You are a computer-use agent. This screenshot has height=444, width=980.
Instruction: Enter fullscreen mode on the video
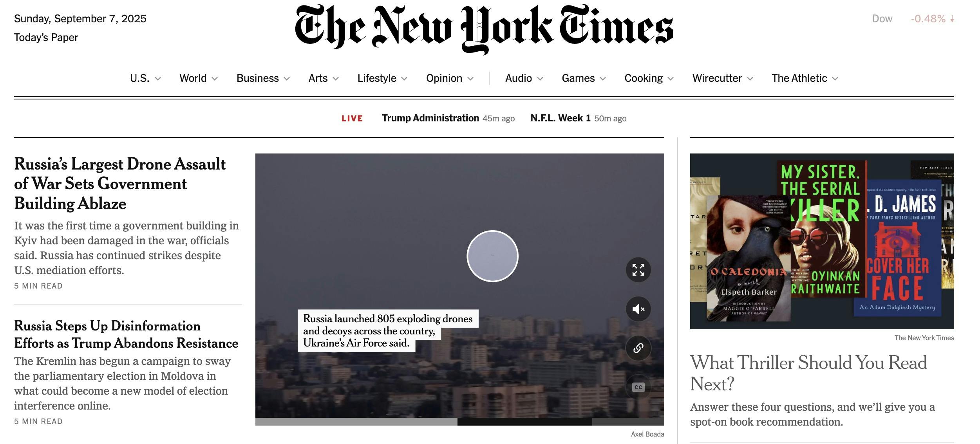(x=638, y=269)
